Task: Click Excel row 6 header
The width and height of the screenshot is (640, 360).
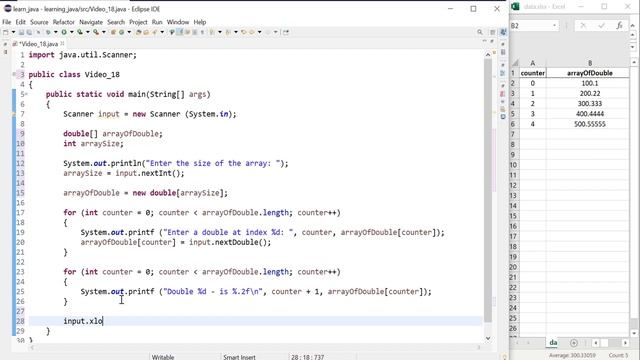Action: pyautogui.click(x=513, y=124)
